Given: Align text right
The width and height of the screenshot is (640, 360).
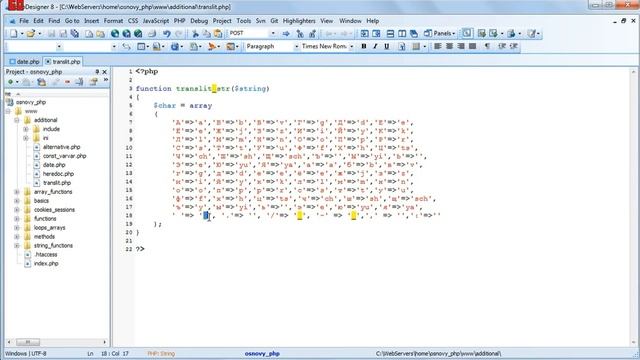Looking at the screenshot, I should click(x=461, y=47).
